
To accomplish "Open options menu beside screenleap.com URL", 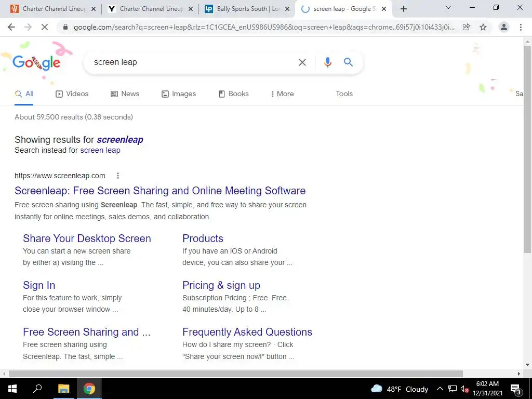I will coord(118,176).
